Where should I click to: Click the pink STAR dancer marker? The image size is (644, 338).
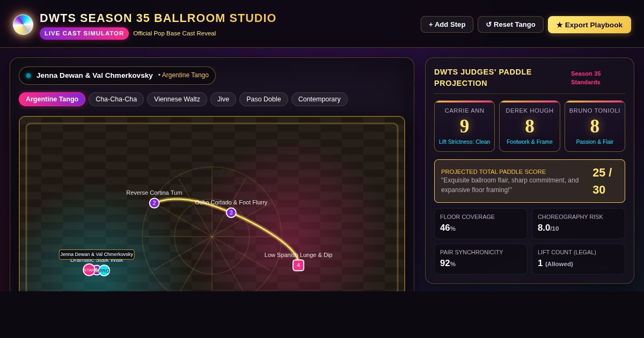point(89,270)
